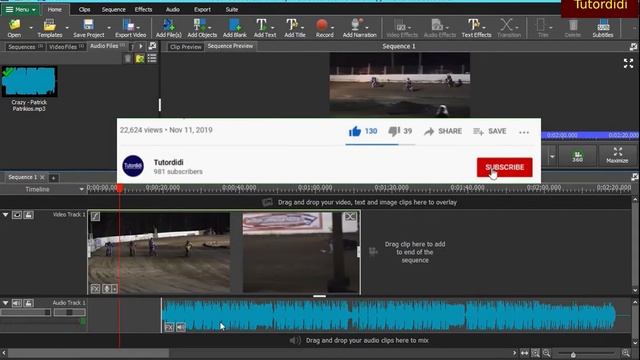Click the speaker icon on the audio clip
The image size is (640, 360).
[181, 327]
